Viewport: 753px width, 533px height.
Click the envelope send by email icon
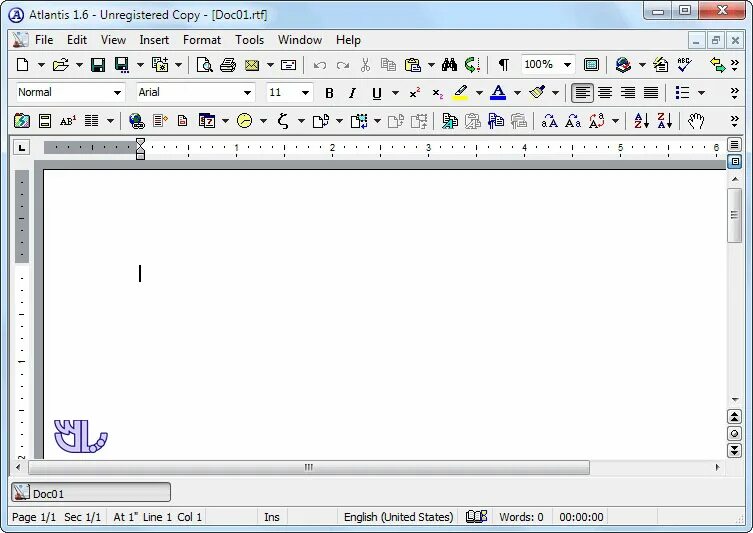pyautogui.click(x=252, y=64)
